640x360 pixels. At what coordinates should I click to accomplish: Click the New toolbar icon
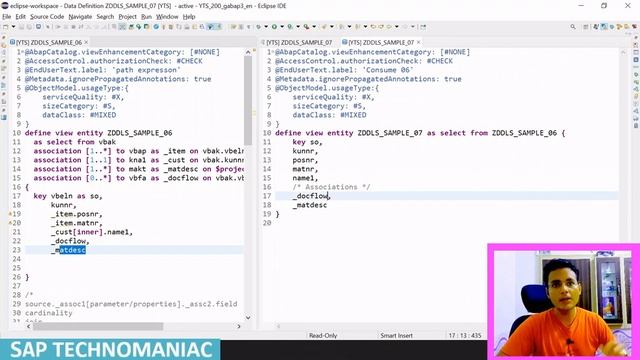coord(5,27)
